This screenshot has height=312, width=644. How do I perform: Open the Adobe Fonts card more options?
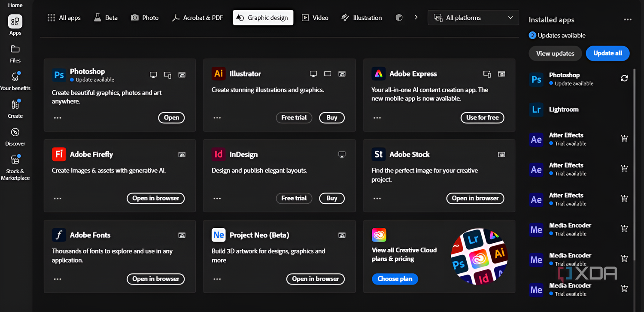tap(58, 279)
